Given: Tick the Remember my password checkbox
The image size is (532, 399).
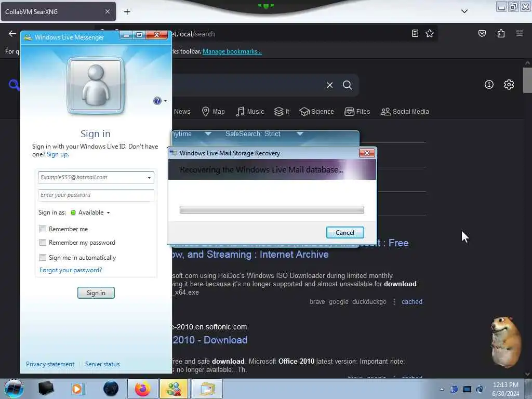Looking at the screenshot, I should [43, 243].
